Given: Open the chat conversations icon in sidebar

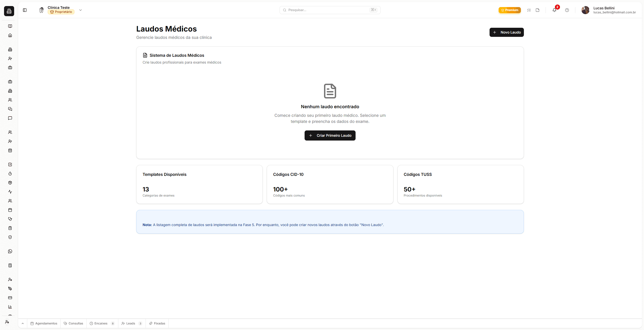Looking at the screenshot, I should pyautogui.click(x=10, y=109).
